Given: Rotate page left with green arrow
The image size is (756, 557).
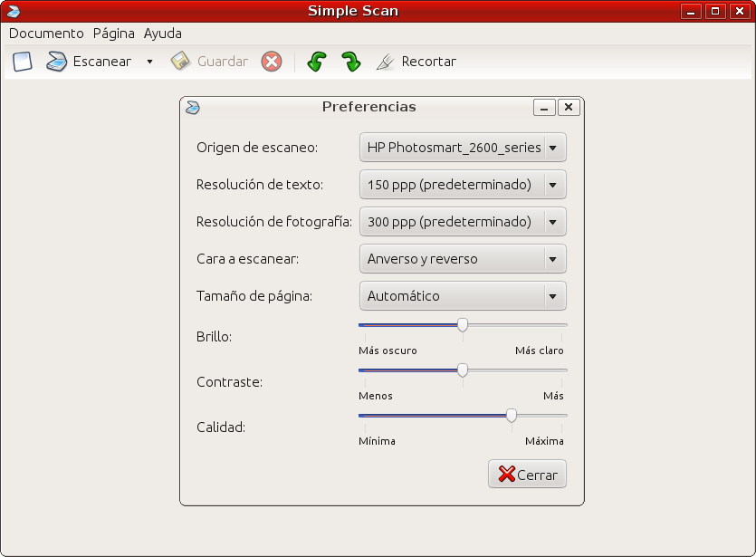Looking at the screenshot, I should coord(316,62).
